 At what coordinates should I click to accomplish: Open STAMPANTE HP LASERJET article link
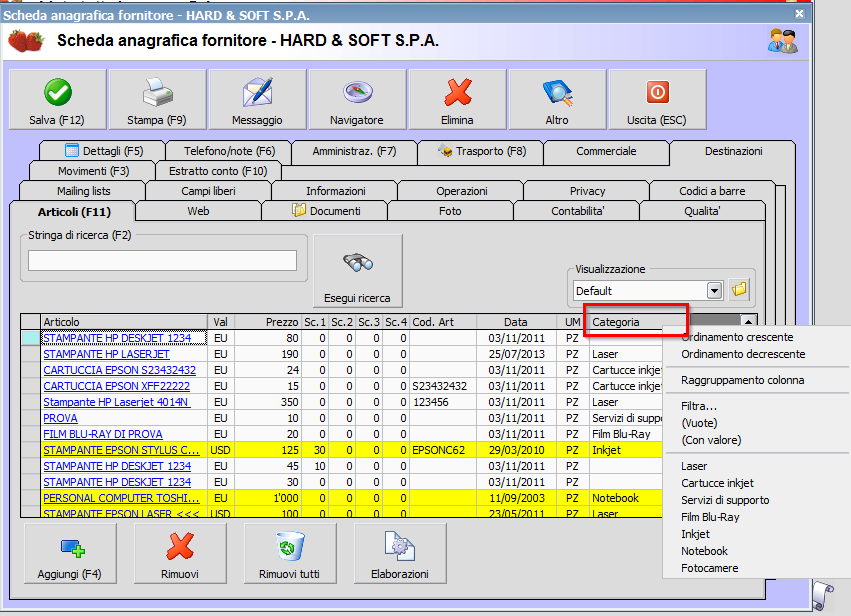click(106, 354)
